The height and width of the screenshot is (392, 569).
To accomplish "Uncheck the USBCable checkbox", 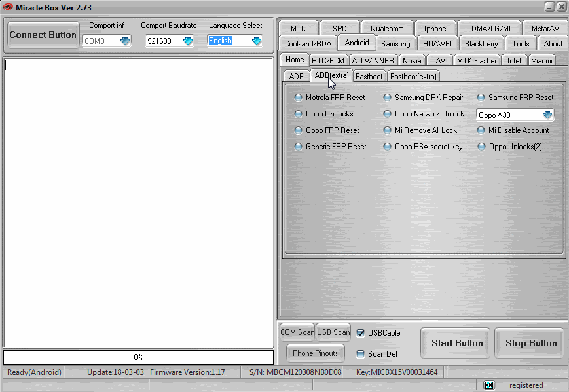I will [x=360, y=333].
